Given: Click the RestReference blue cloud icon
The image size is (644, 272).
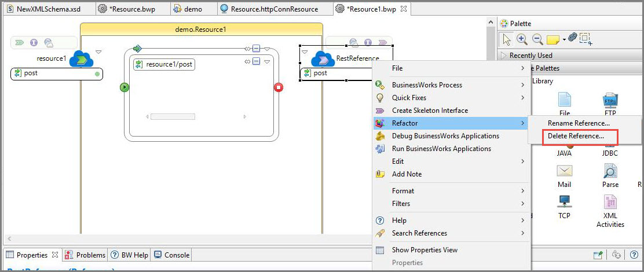Looking at the screenshot, I should click(323, 58).
